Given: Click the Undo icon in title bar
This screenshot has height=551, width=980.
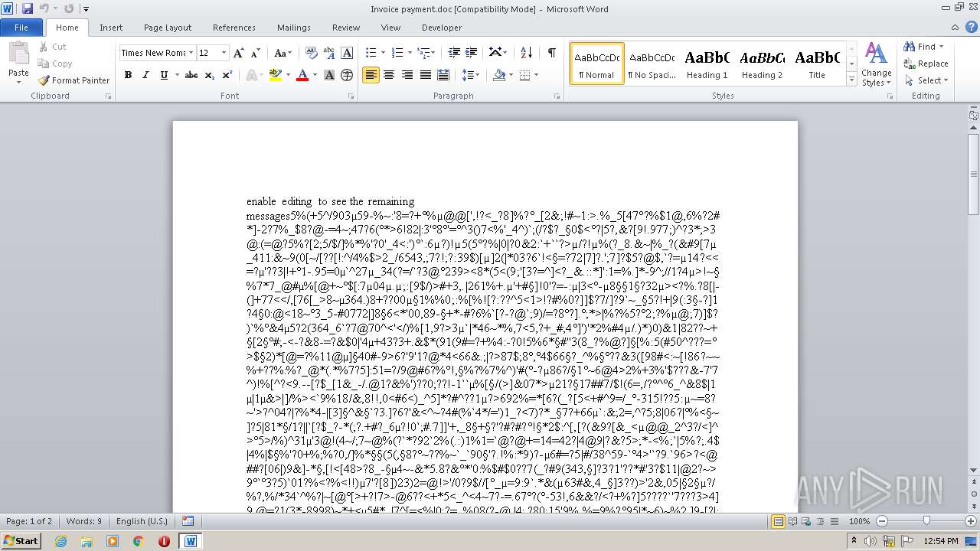Looking at the screenshot, I should click(44, 8).
